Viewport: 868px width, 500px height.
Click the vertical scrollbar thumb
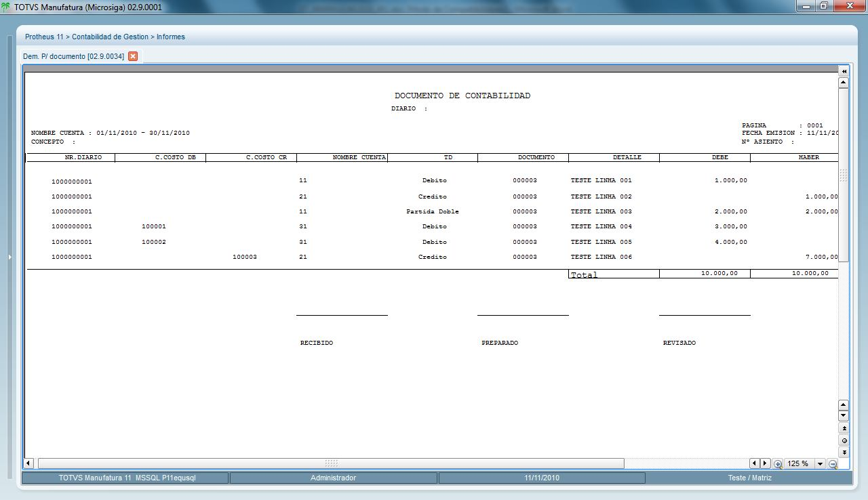coord(844,175)
